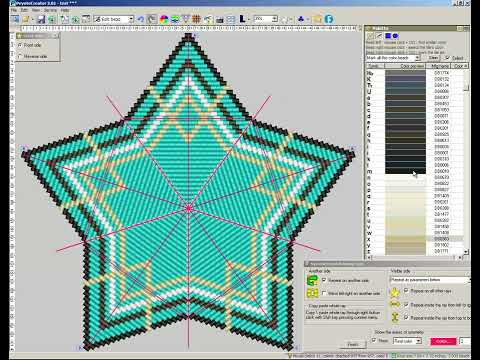The width and height of the screenshot is (480, 360).
Task: Toggle Repeat inside ray left to right checkbox
Action: (406, 304)
